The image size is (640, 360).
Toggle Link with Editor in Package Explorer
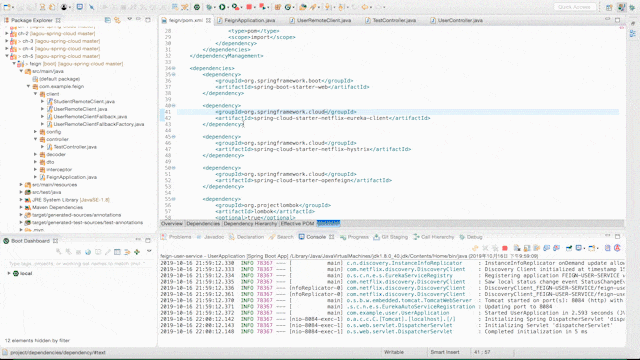(117, 20)
